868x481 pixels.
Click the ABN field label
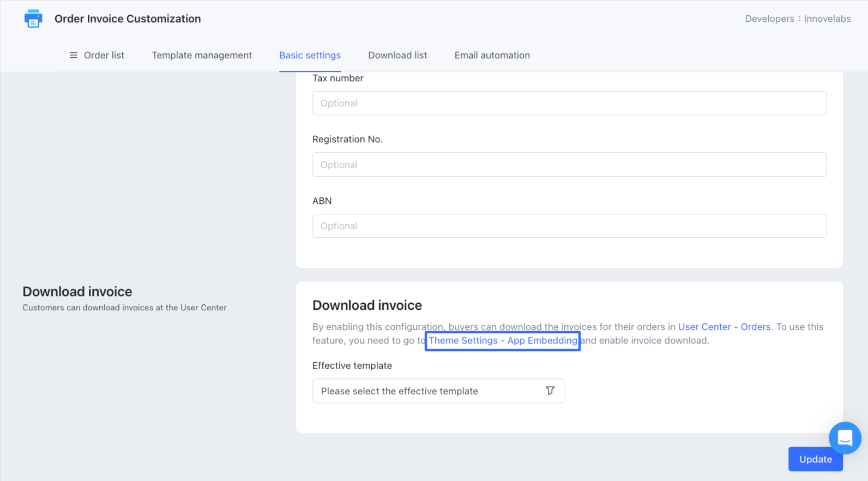point(322,201)
